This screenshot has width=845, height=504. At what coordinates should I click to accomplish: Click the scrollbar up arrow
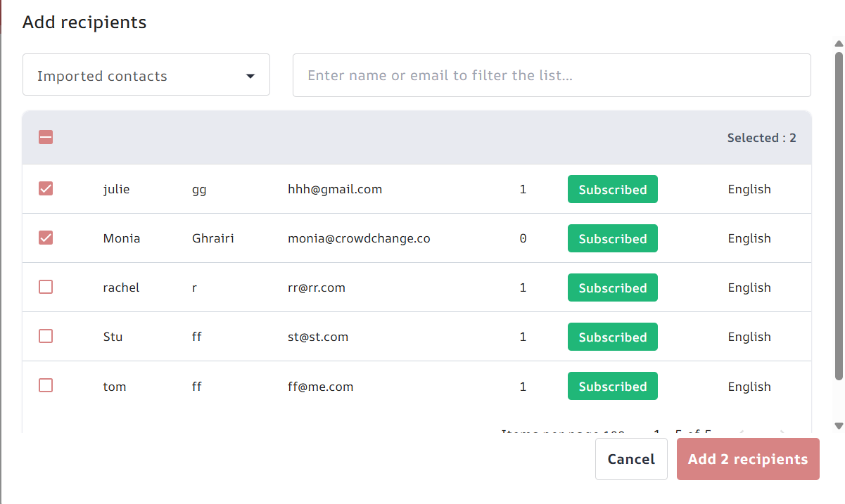[x=839, y=44]
